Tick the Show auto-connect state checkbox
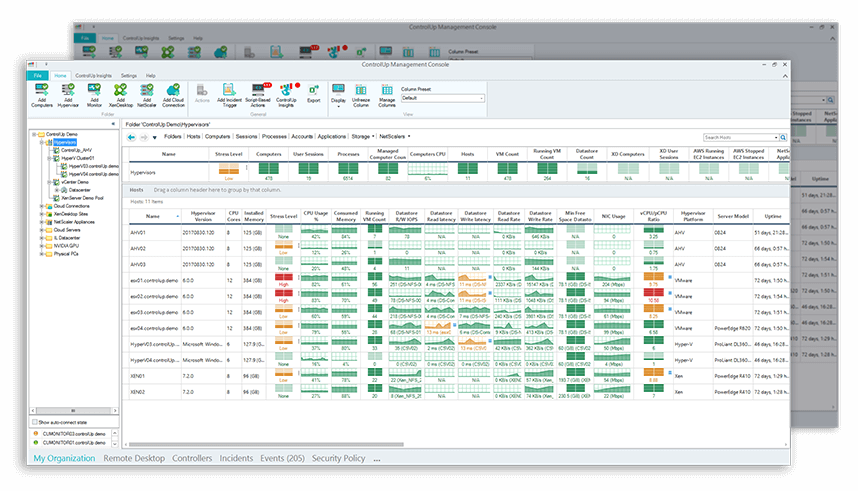 coord(34,422)
